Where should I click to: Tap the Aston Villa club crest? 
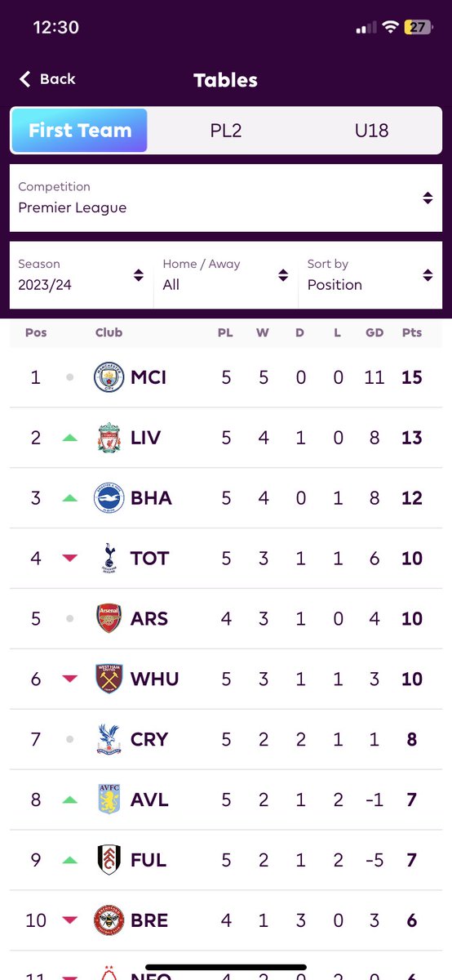pos(109,800)
